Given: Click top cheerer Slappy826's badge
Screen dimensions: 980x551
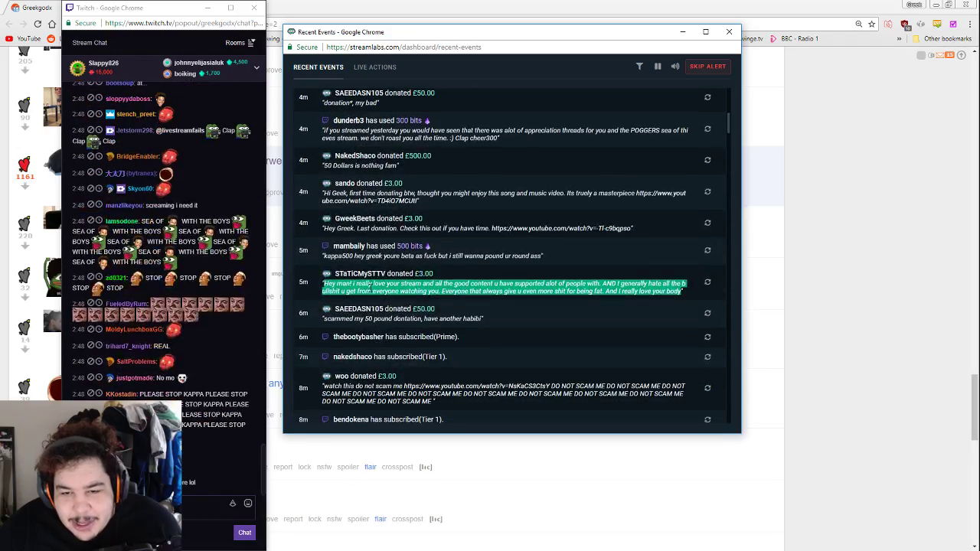Looking at the screenshot, I should [77, 67].
